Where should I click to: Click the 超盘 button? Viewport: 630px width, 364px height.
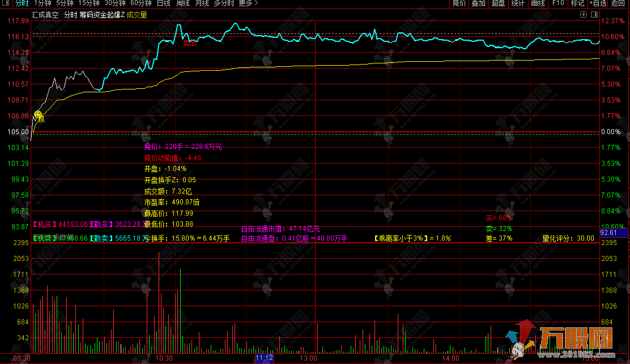coord(498,3)
